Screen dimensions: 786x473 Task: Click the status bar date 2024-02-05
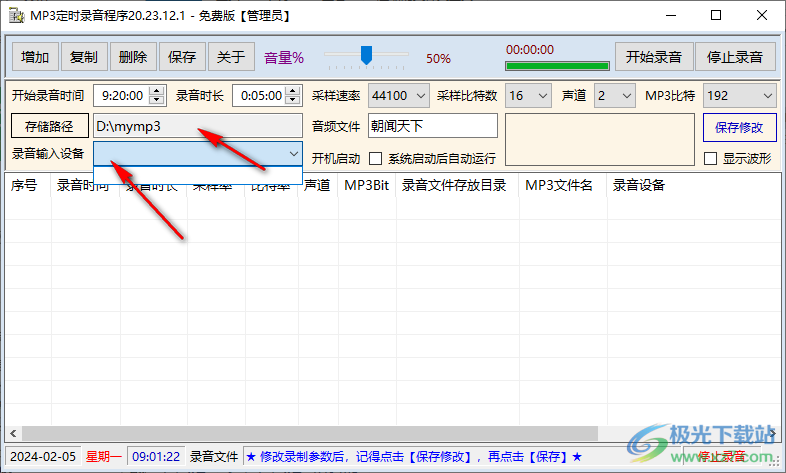(x=43, y=456)
